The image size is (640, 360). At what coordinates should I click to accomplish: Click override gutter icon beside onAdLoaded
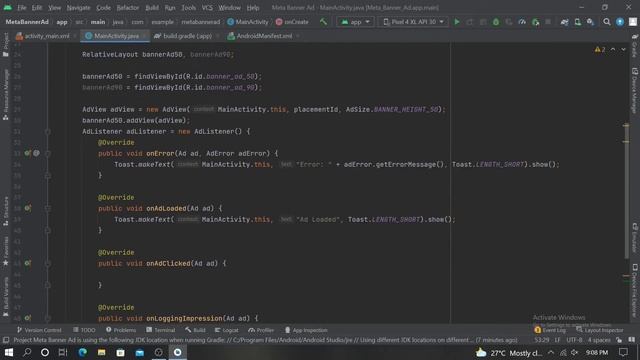pyautogui.click(x=27, y=208)
